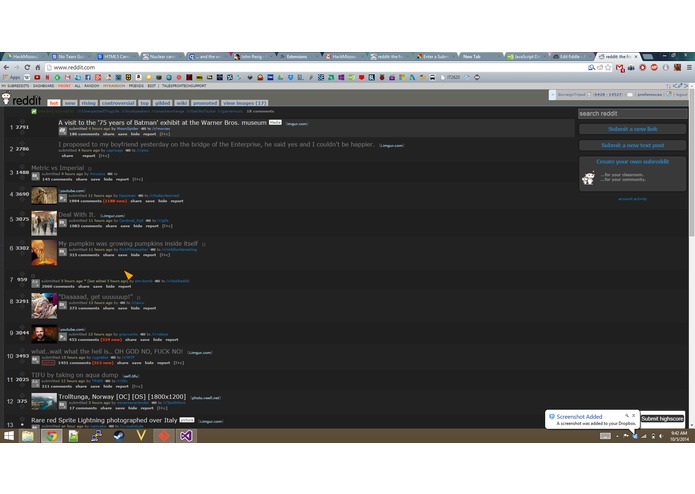Screen dimensions: 695x494
Task: Open the Amazon bookmark icon
Action: point(138,78)
